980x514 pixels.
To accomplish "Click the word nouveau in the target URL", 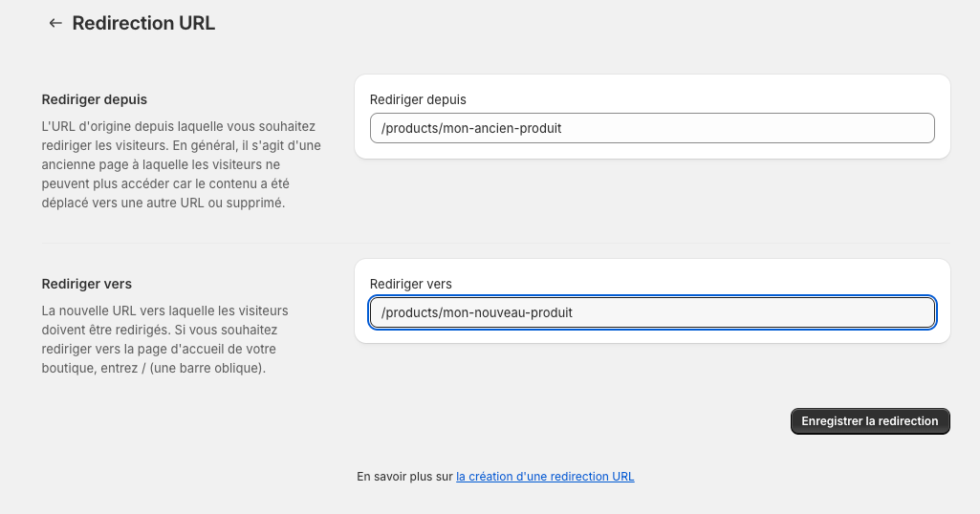I will tap(500, 312).
